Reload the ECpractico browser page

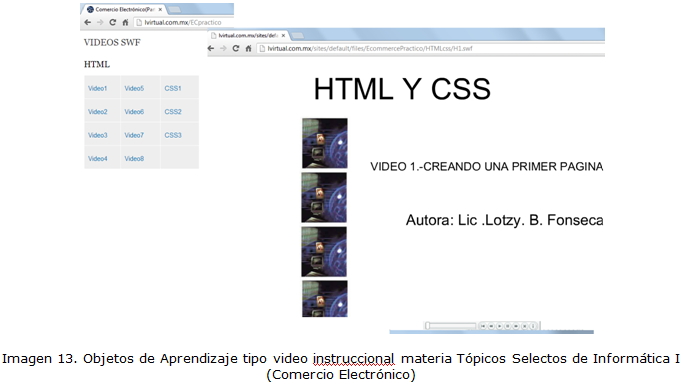pyautogui.click(x=113, y=22)
